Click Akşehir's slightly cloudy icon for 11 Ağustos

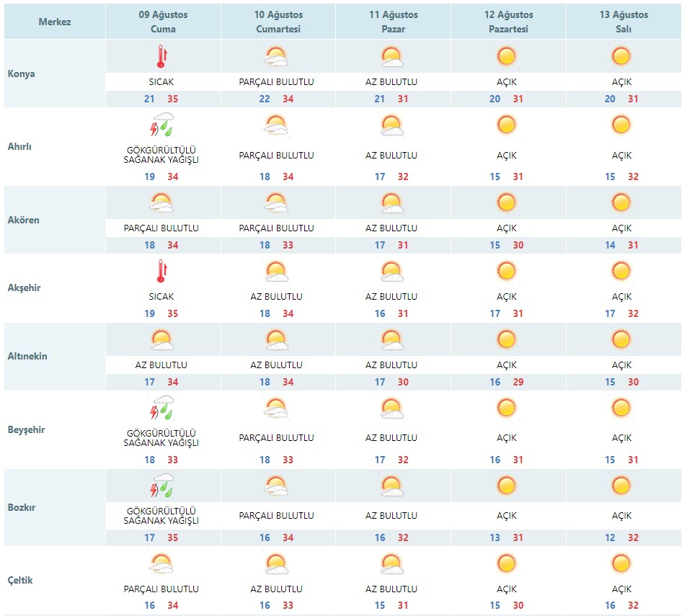(391, 271)
